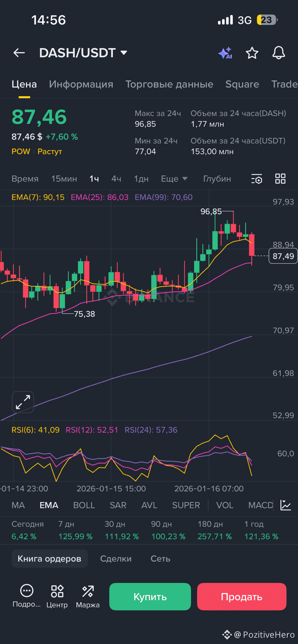Tap the Сегодня 6,42 % performance
This screenshot has height=644, width=298.
[x=28, y=530]
